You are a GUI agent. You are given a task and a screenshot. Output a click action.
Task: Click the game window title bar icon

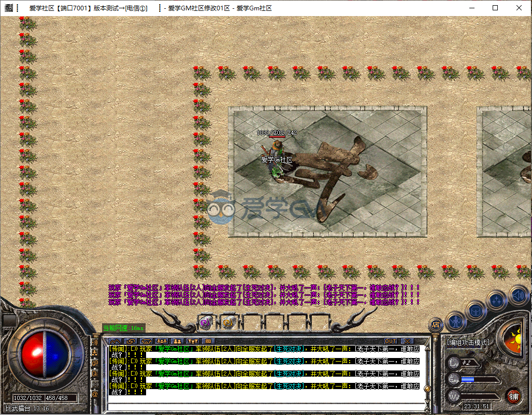(x=9, y=8)
